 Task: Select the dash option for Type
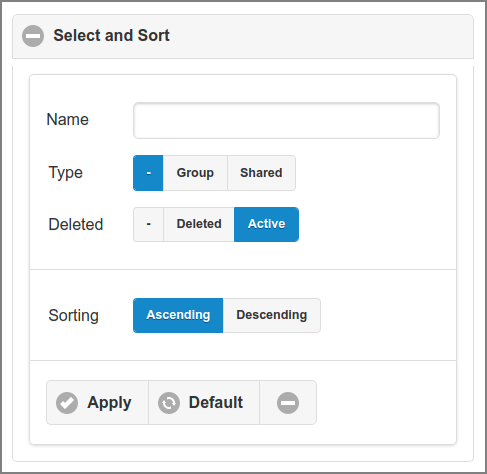click(x=148, y=173)
